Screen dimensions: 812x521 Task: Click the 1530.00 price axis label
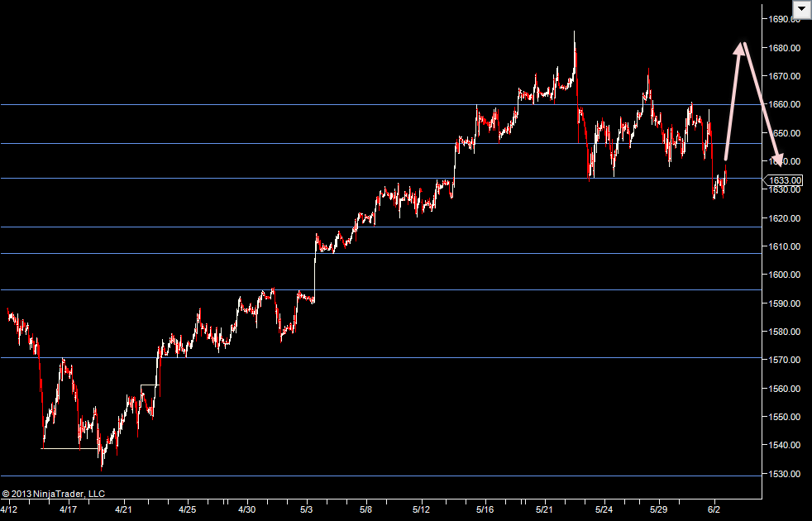tap(784, 474)
